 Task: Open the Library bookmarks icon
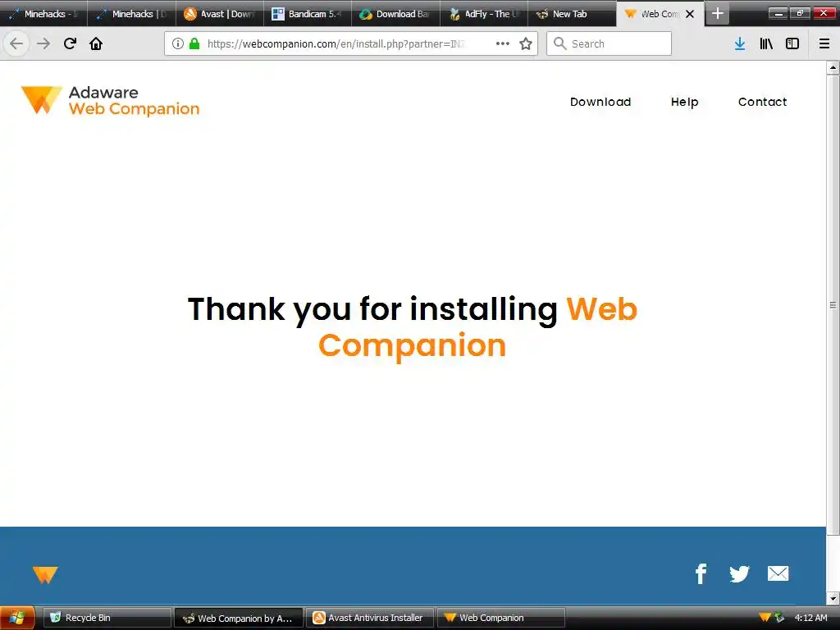pyautogui.click(x=766, y=43)
